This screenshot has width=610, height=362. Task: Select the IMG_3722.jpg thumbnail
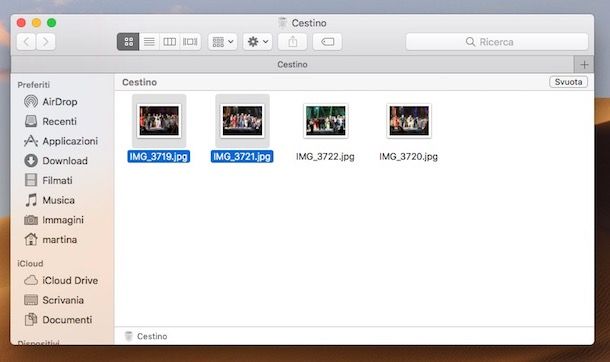coord(326,121)
